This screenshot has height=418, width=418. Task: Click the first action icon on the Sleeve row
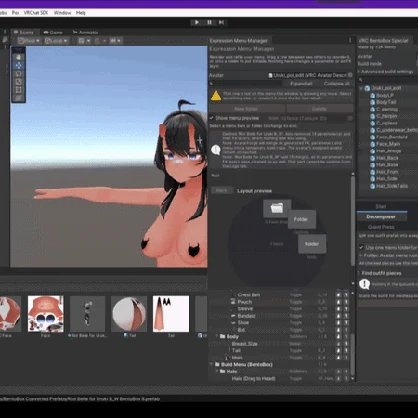tap(338, 309)
